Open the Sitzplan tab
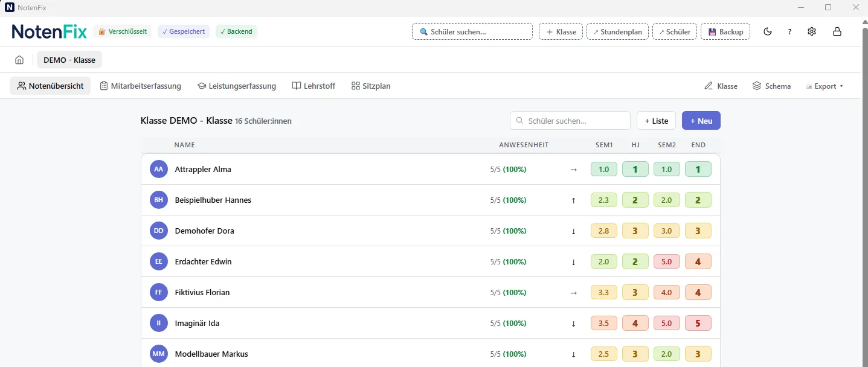The width and height of the screenshot is (868, 367). (x=371, y=86)
